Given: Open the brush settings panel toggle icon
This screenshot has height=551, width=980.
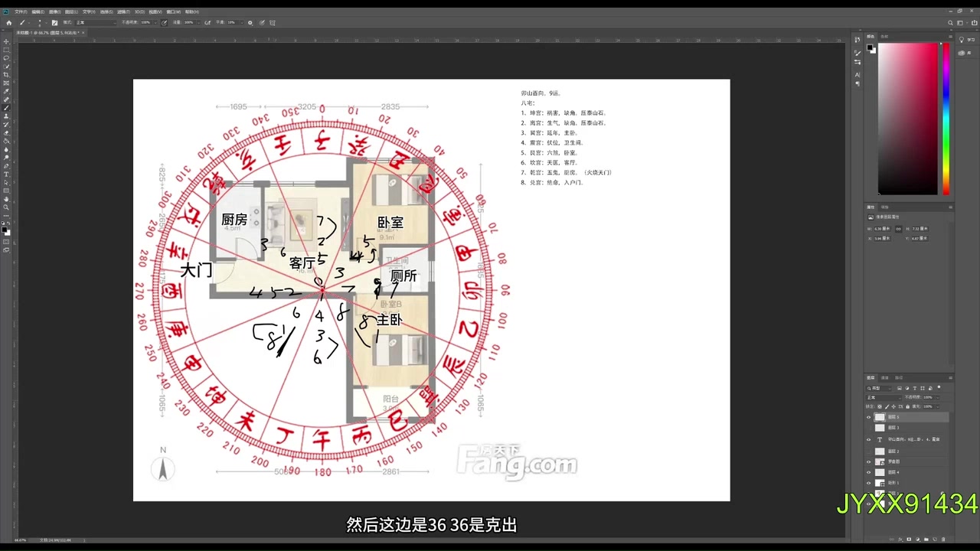Looking at the screenshot, I should point(54,22).
